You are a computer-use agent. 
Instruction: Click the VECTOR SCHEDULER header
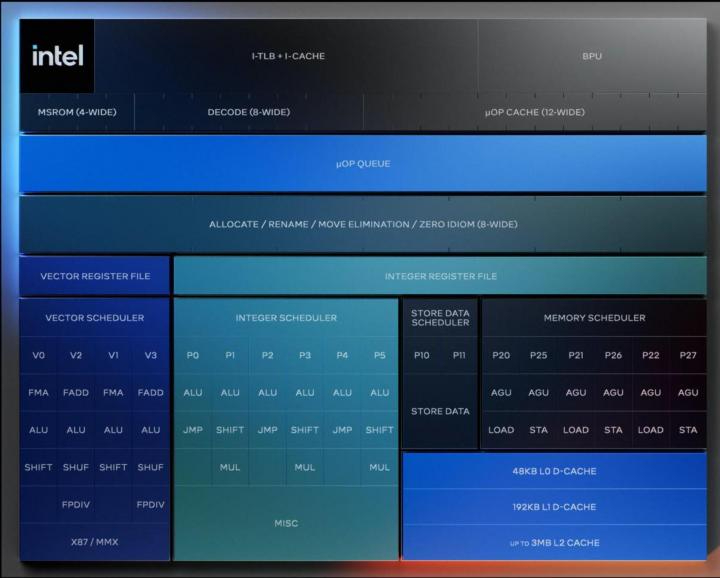95,318
